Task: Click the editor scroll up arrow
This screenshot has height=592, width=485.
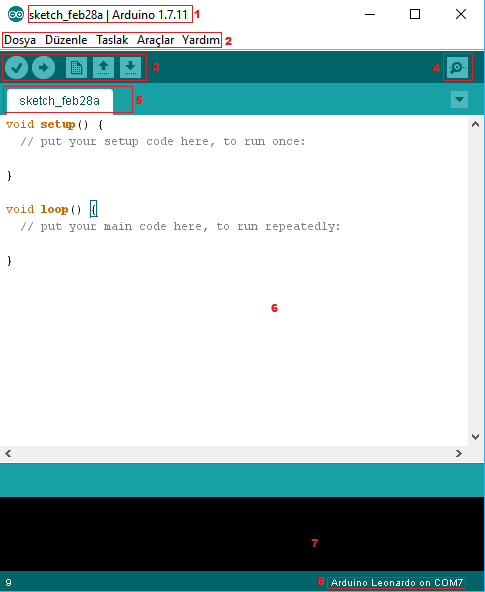Action: (x=476, y=124)
